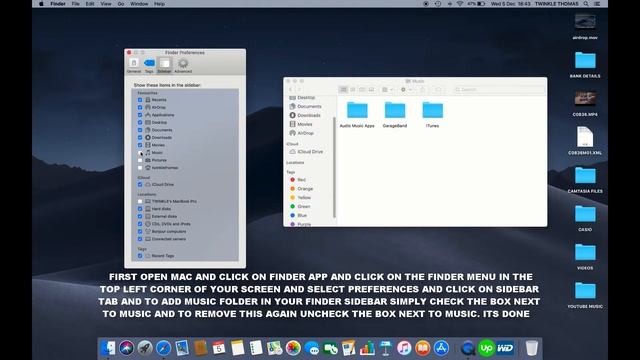Toggle the External disks checkbox
This screenshot has height=360, width=640.
pyautogui.click(x=140, y=216)
